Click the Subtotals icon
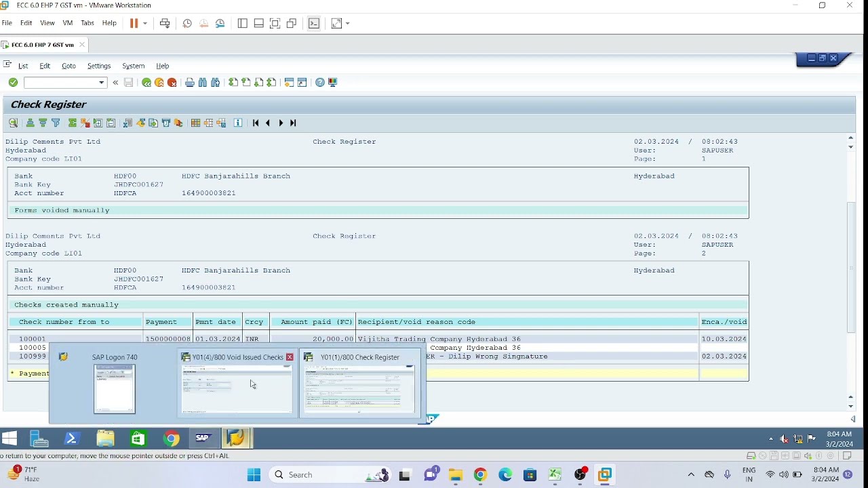Viewport: 868px width, 488px height. pos(85,123)
